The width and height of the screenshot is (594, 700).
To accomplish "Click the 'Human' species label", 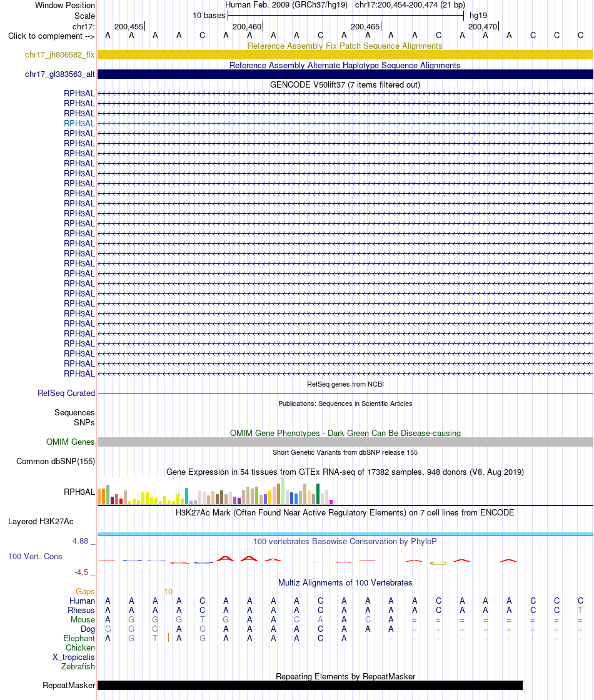I will pos(82,601).
